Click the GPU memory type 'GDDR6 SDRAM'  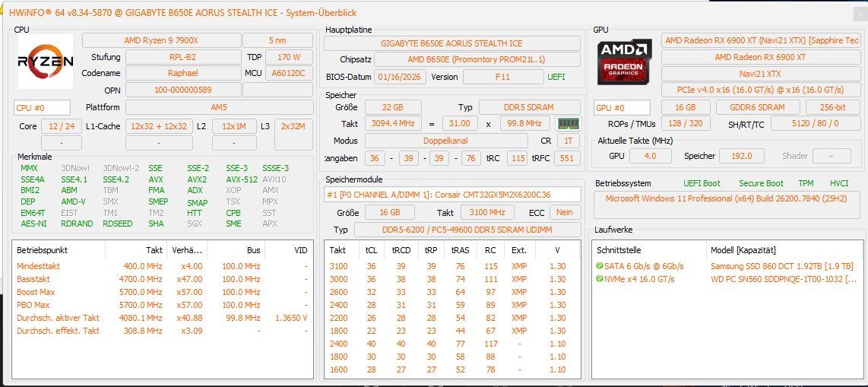coord(757,107)
